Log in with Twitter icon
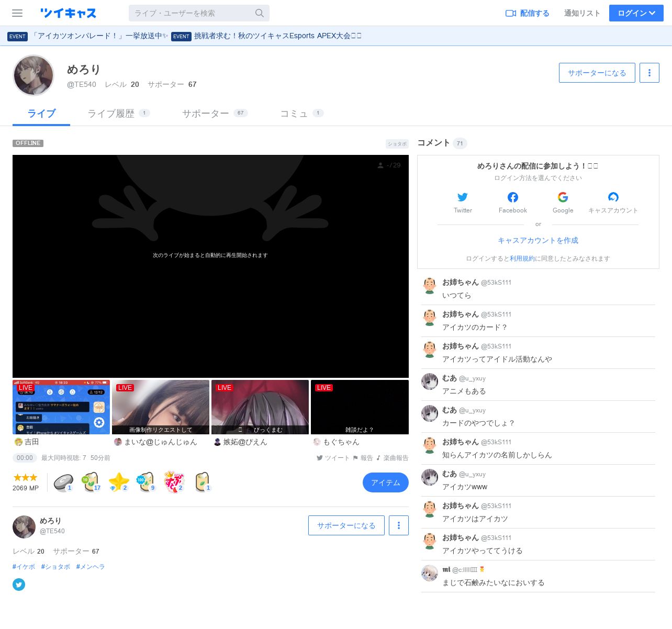672x629 pixels. coord(463,197)
